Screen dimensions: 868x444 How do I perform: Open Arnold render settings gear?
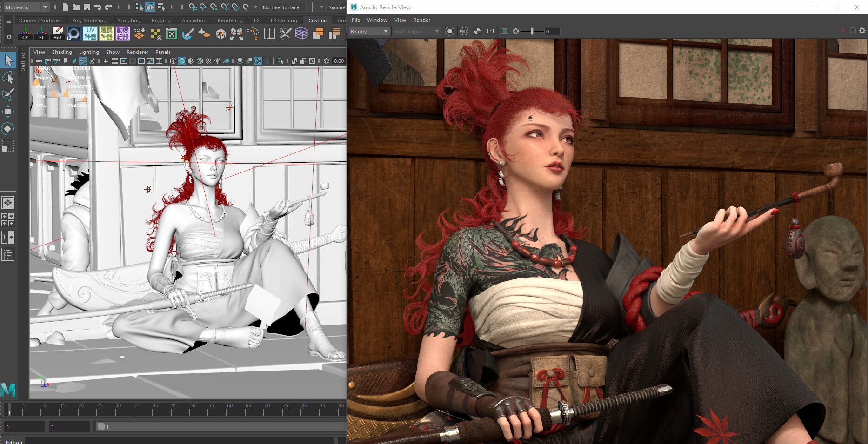862,31
